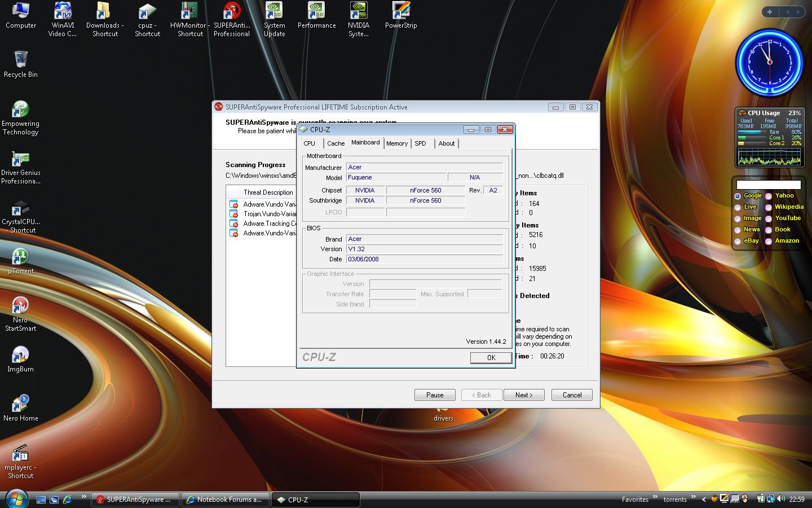Viewport: 812px width, 508px height.
Task: Click the volume speaker tray icon
Action: 781,499
